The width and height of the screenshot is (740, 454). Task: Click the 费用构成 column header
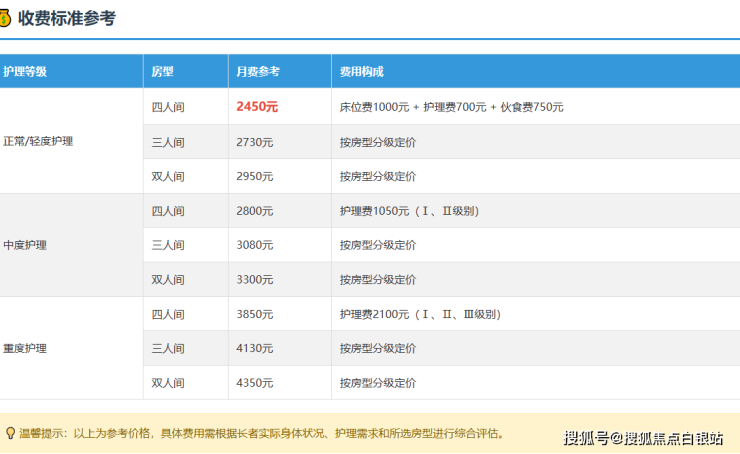(x=361, y=72)
